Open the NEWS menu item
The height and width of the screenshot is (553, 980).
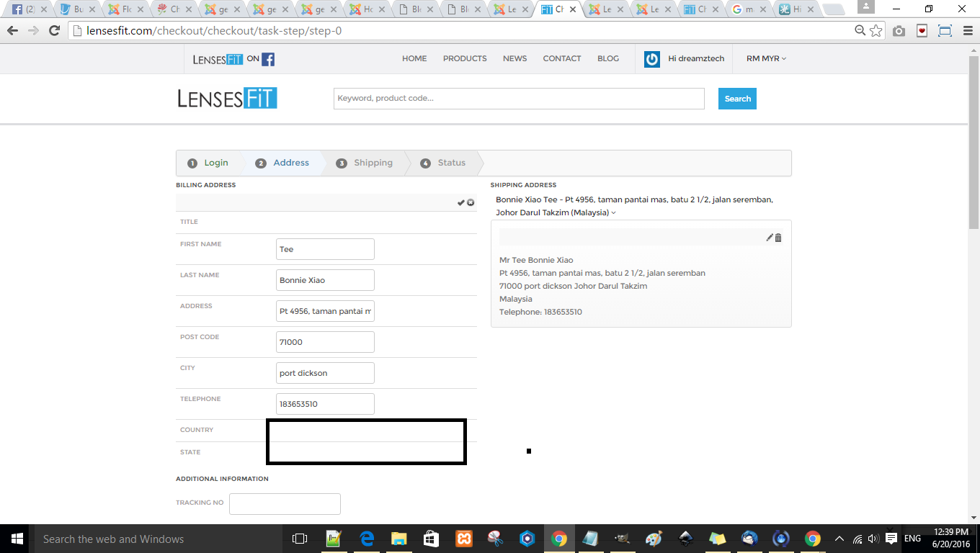pos(514,59)
